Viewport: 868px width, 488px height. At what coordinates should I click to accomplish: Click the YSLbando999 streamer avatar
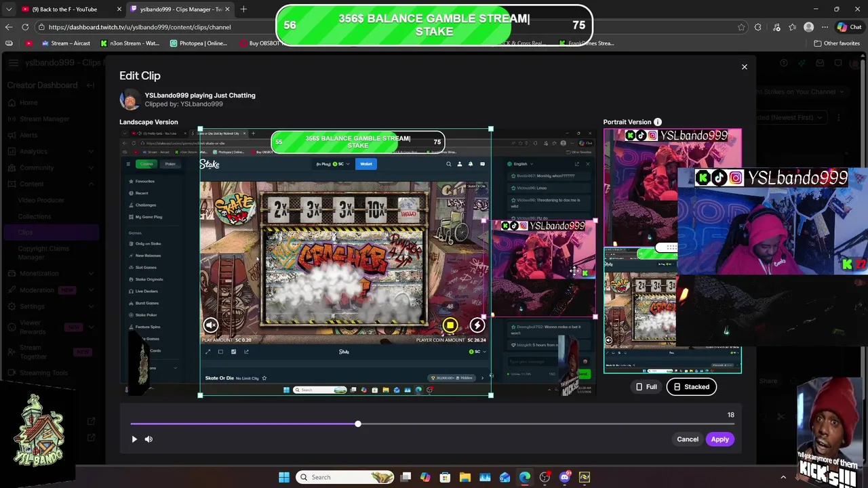tap(130, 100)
